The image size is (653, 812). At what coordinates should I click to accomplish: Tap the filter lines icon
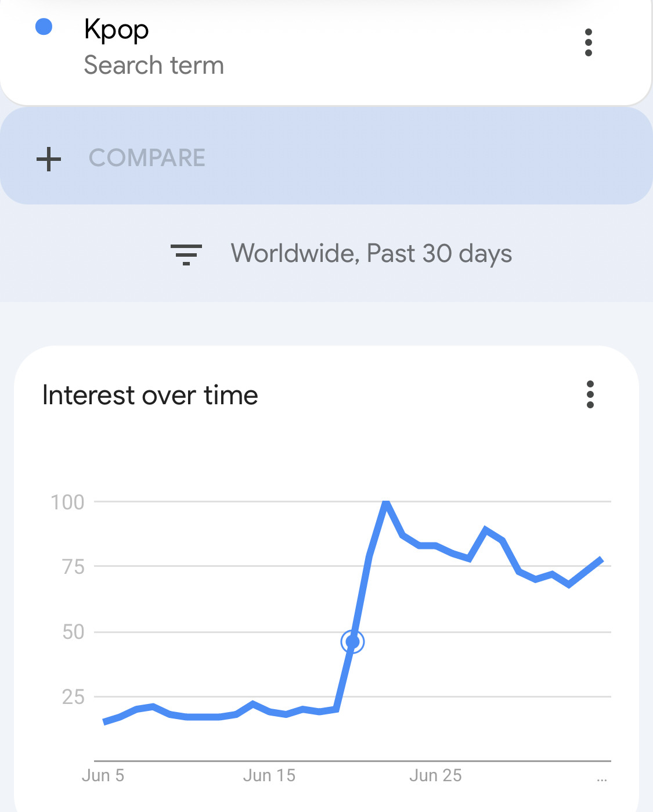pyautogui.click(x=186, y=254)
